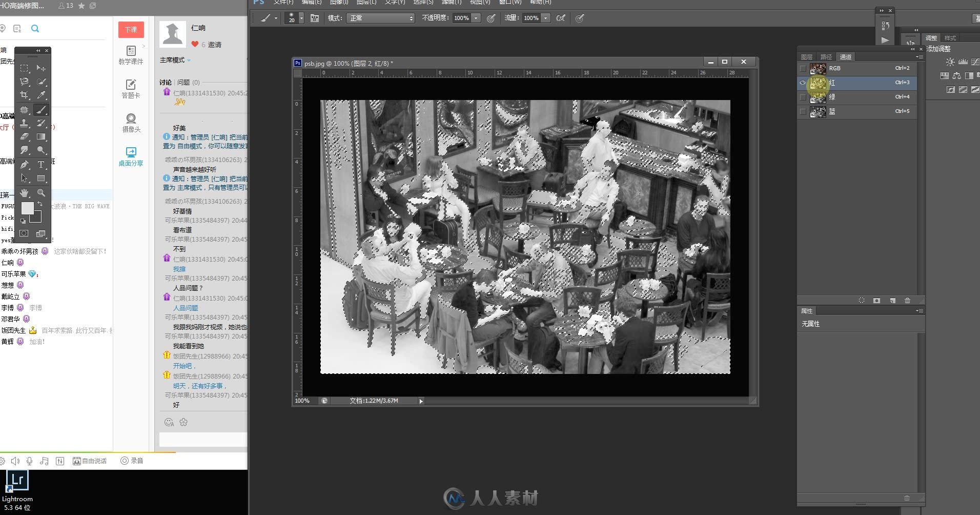Switch to the 路径 Paths tab

pyautogui.click(x=826, y=57)
